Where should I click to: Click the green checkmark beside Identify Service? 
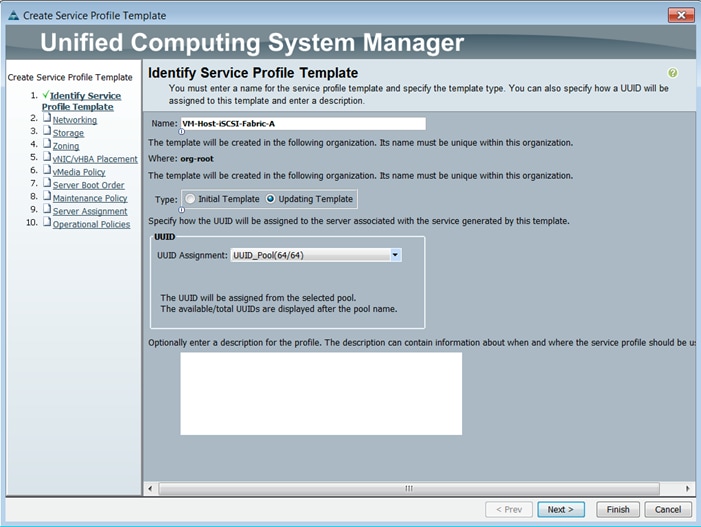pos(46,95)
